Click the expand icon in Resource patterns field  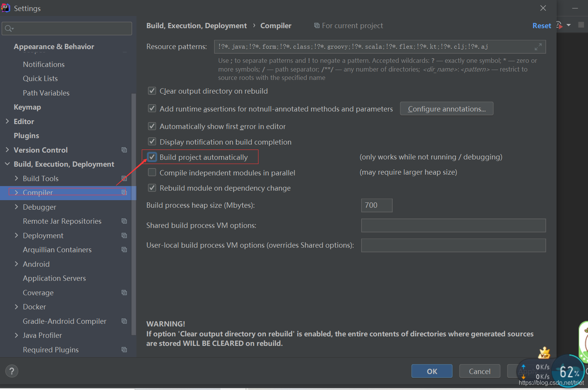click(538, 47)
